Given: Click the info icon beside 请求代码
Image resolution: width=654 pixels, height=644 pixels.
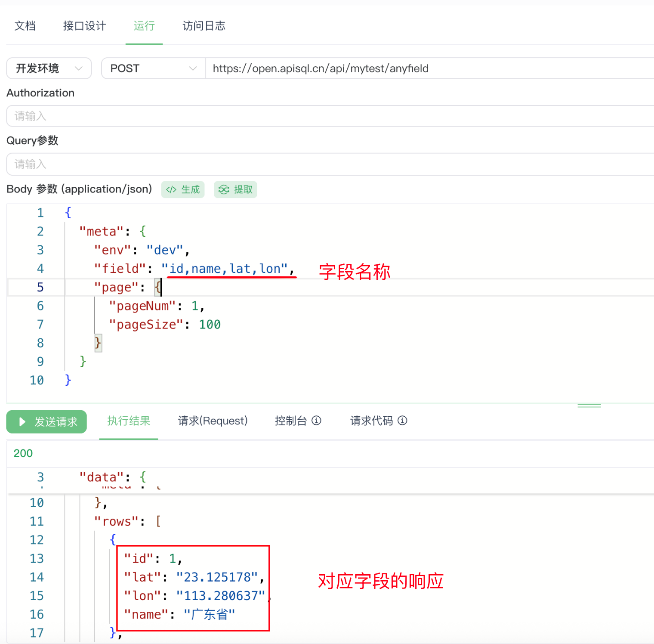Looking at the screenshot, I should click(402, 421).
